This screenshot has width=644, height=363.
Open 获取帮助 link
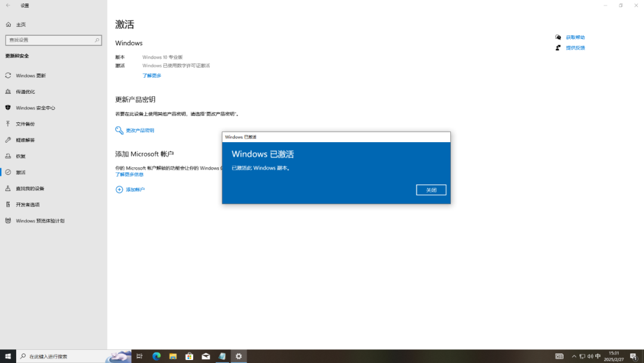tap(575, 38)
